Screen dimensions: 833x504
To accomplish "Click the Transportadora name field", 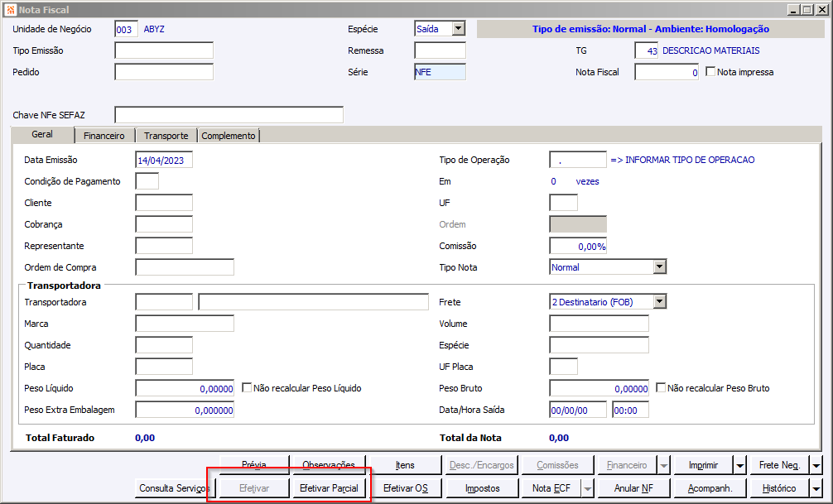I will (x=314, y=302).
